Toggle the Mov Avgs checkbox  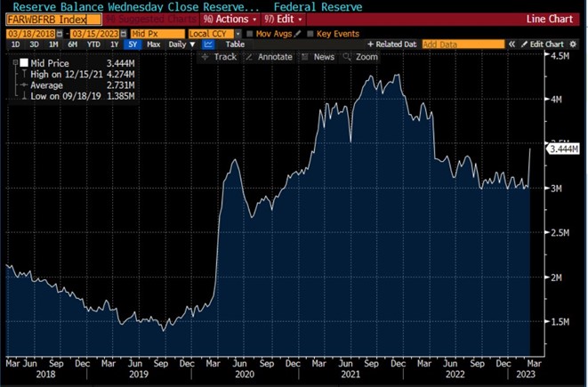(x=250, y=33)
